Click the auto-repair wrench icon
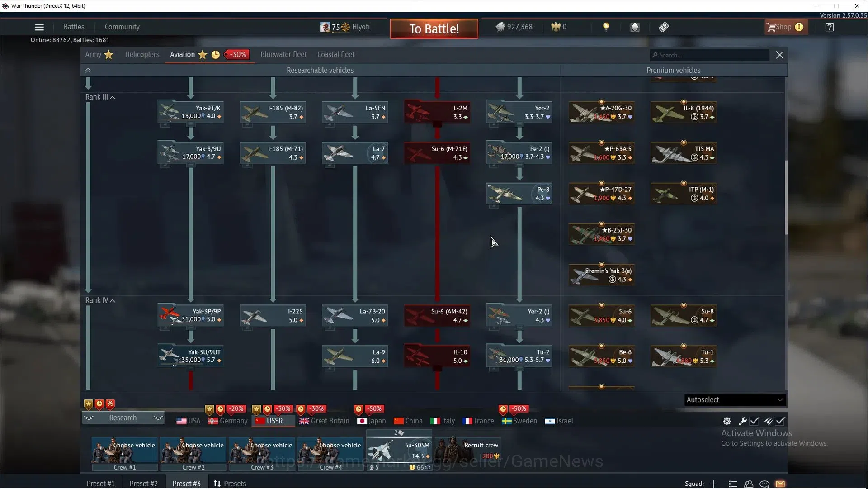The width and height of the screenshot is (868, 489). [x=742, y=421]
